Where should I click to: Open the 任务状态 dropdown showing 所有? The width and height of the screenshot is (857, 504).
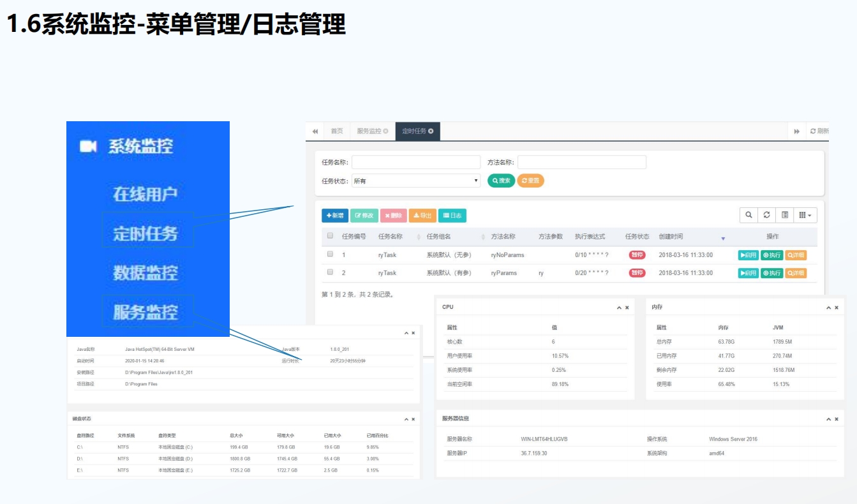pos(415,181)
